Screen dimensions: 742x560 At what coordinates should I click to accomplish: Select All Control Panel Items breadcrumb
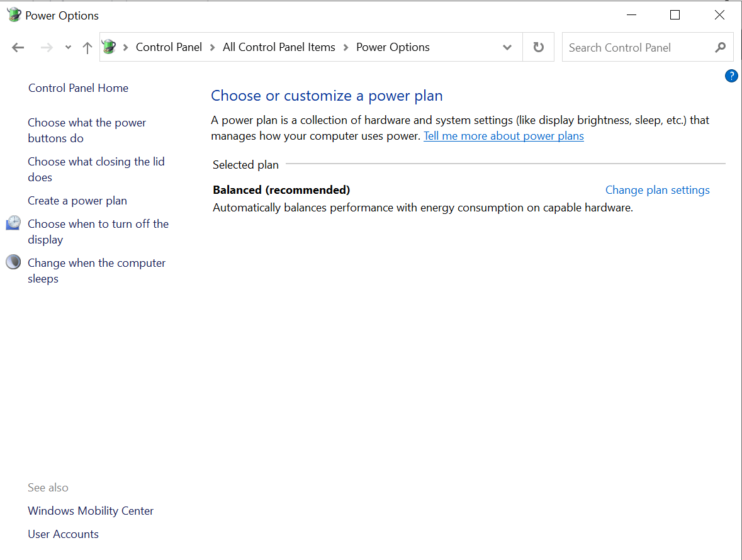tap(279, 47)
